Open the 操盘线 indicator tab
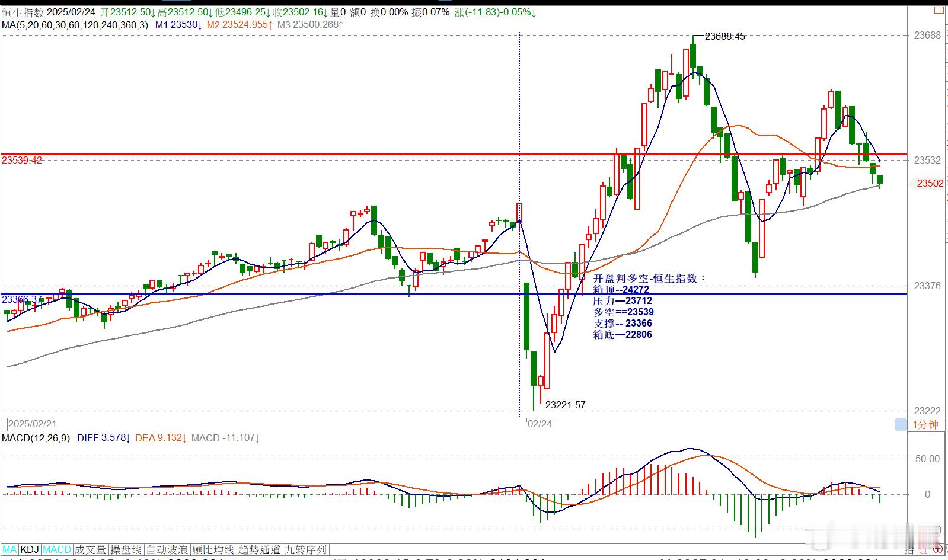Viewport: 948px width, 560px height. click(x=126, y=550)
